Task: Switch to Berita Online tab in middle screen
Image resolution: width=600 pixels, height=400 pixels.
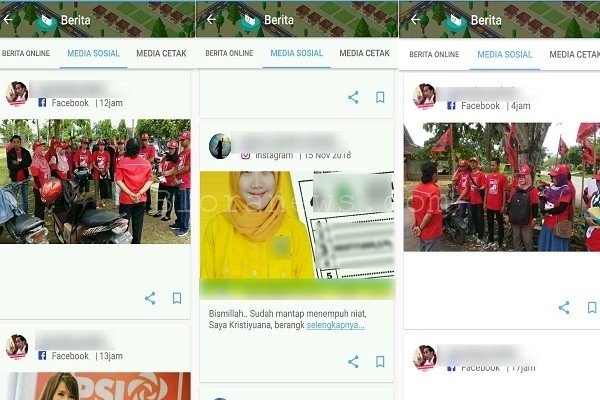Action: [x=229, y=53]
